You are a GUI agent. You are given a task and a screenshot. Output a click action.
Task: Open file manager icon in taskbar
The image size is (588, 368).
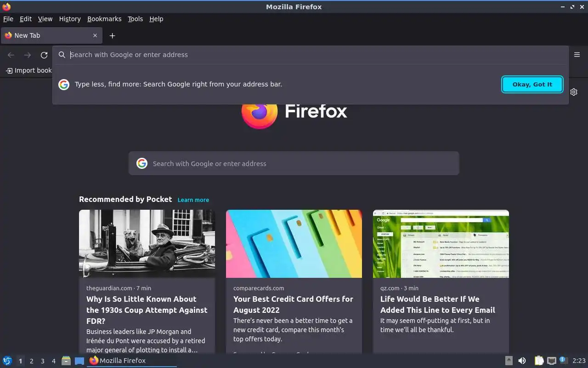tap(66, 361)
